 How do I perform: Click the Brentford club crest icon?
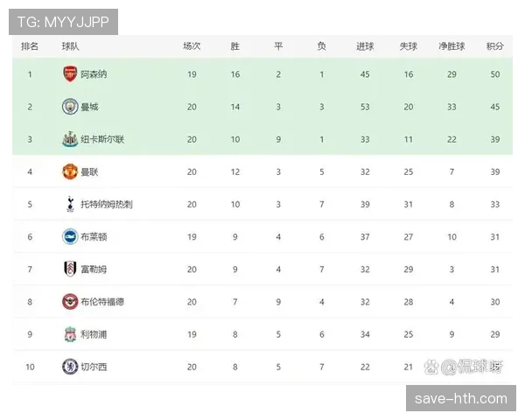tap(70, 301)
